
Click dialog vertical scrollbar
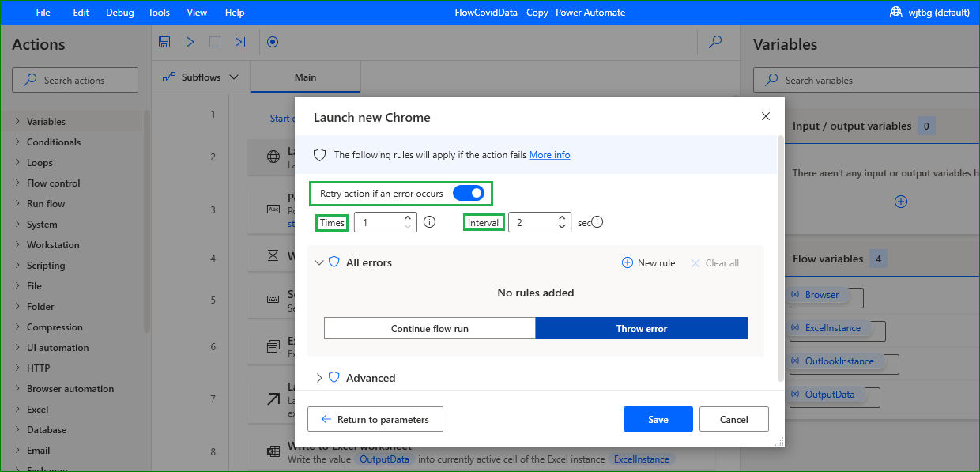tap(781, 257)
